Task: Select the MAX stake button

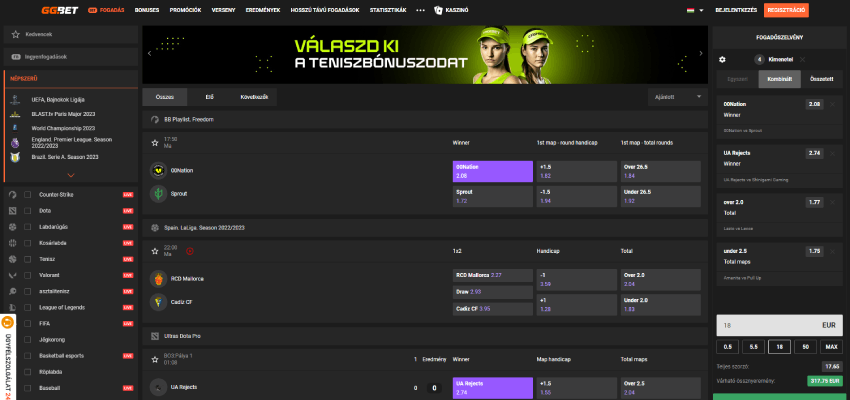Action: click(x=828, y=346)
